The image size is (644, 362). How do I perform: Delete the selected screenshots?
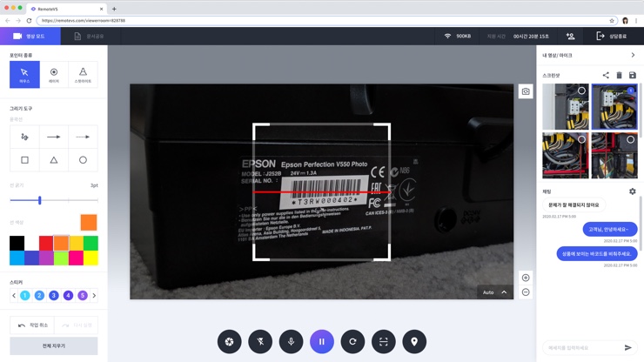619,75
